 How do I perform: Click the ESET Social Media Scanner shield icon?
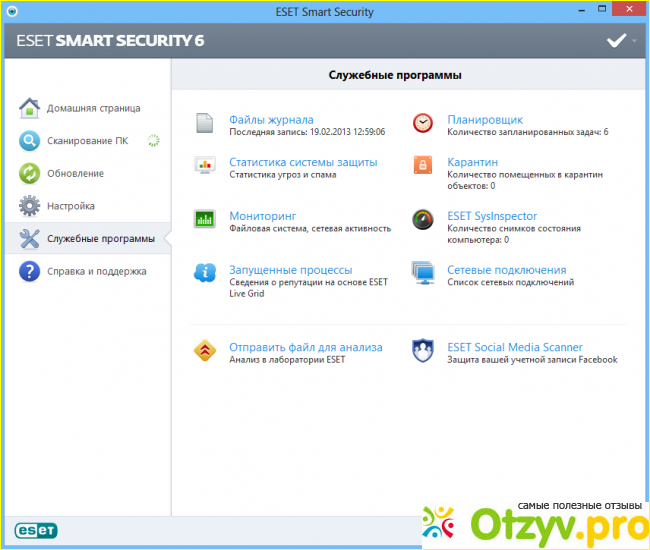tap(423, 352)
